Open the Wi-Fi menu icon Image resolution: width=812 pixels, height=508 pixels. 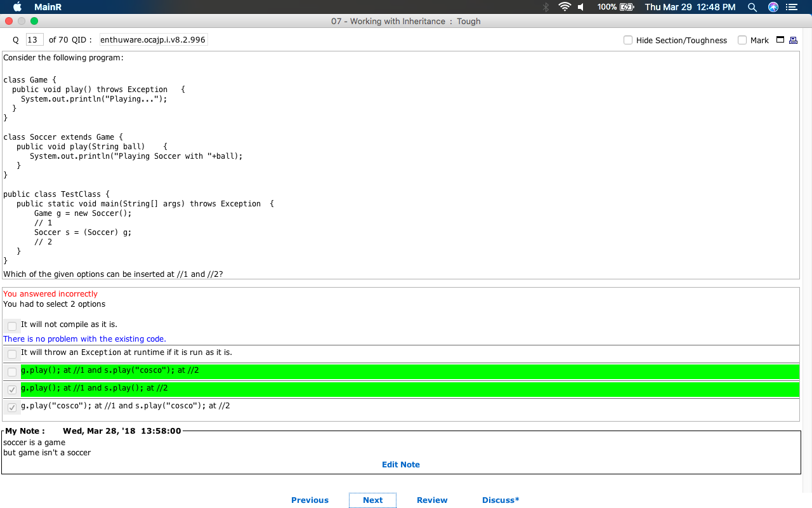565,7
